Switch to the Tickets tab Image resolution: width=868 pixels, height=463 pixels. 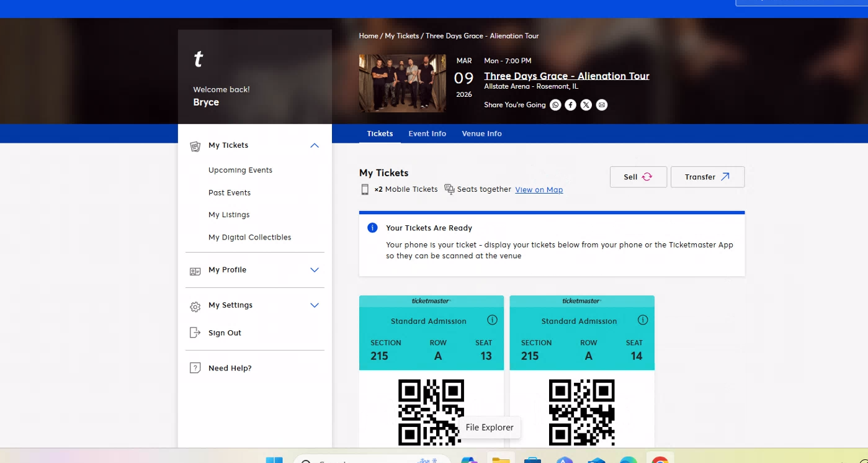380,133
